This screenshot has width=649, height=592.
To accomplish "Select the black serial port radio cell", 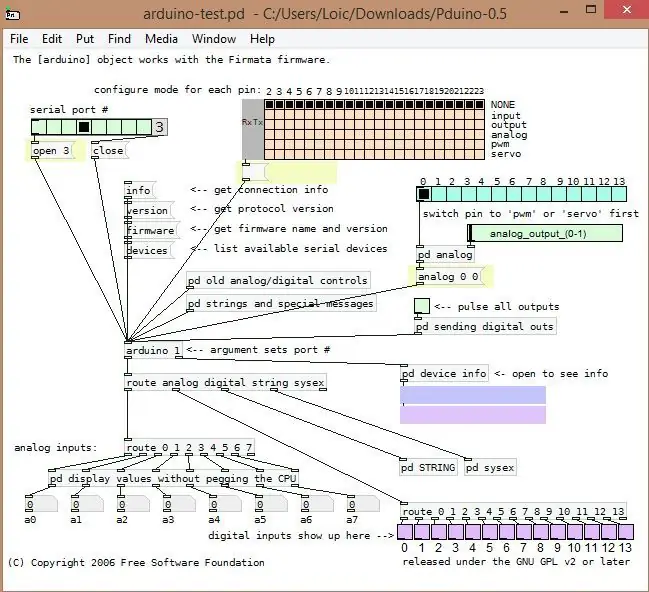I will click(84, 127).
